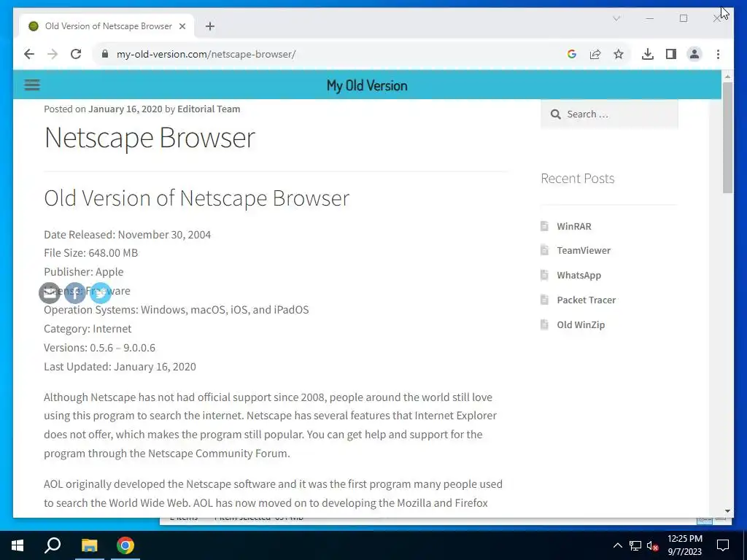Click the muted volume tray icon

click(653, 545)
